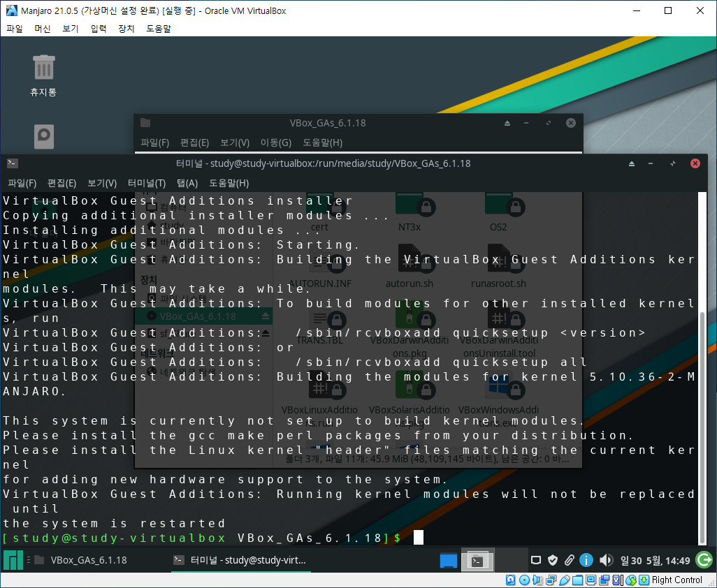Open the terminal window icon menu
The height and width of the screenshot is (588, 717).
click(x=13, y=163)
